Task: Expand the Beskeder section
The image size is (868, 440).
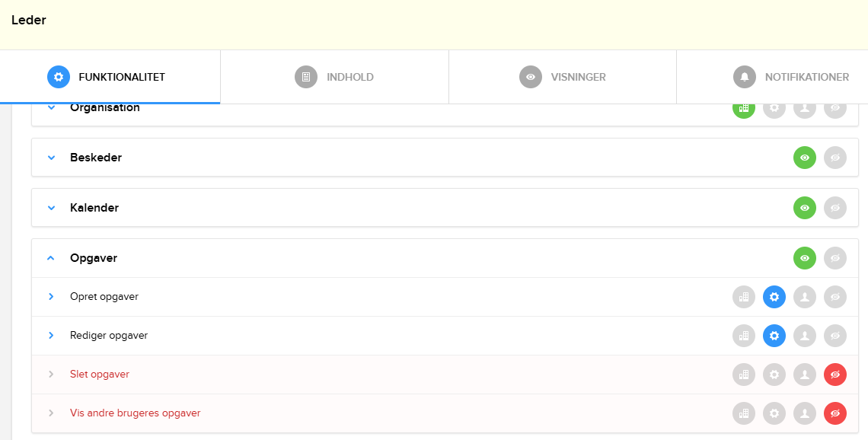Action: tap(50, 158)
